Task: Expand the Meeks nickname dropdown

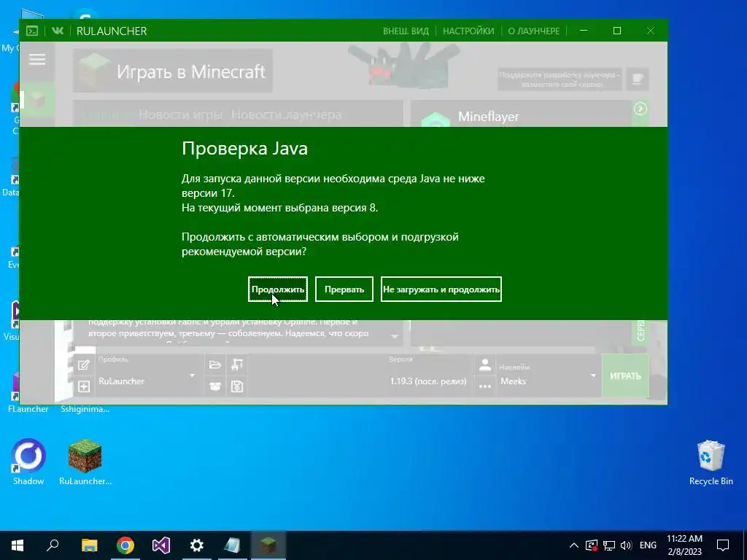Action: coord(593,376)
